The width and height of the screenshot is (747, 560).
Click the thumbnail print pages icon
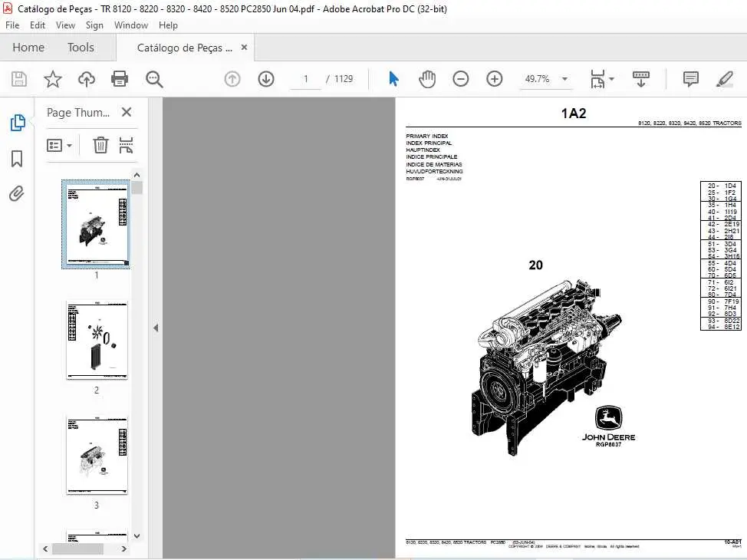point(126,145)
